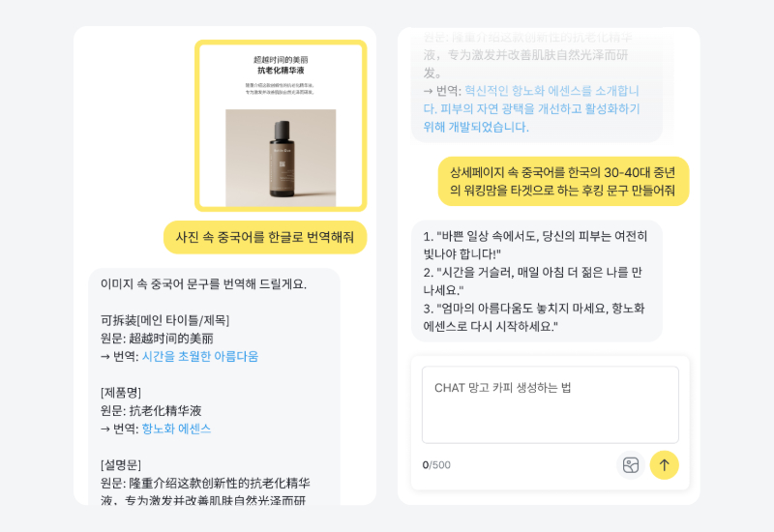Click the 항노화 에센스 translation text
The width and height of the screenshot is (774, 532).
(x=176, y=429)
